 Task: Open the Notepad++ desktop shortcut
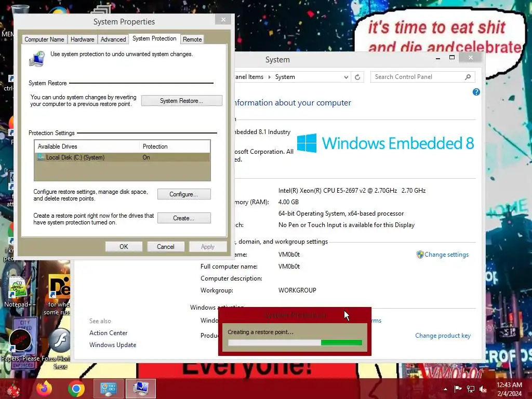(19, 291)
